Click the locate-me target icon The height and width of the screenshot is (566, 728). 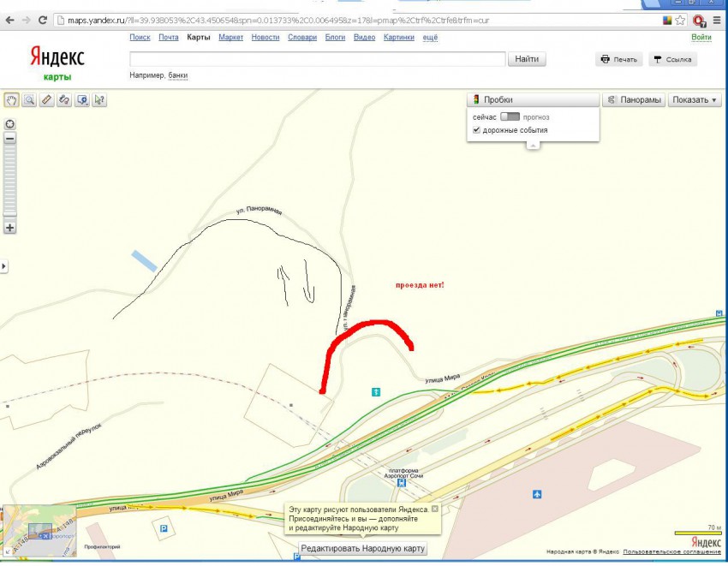coord(10,124)
